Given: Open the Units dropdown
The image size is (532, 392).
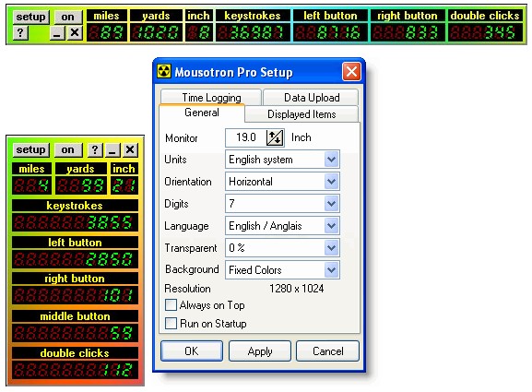Looking at the screenshot, I should 331,160.
